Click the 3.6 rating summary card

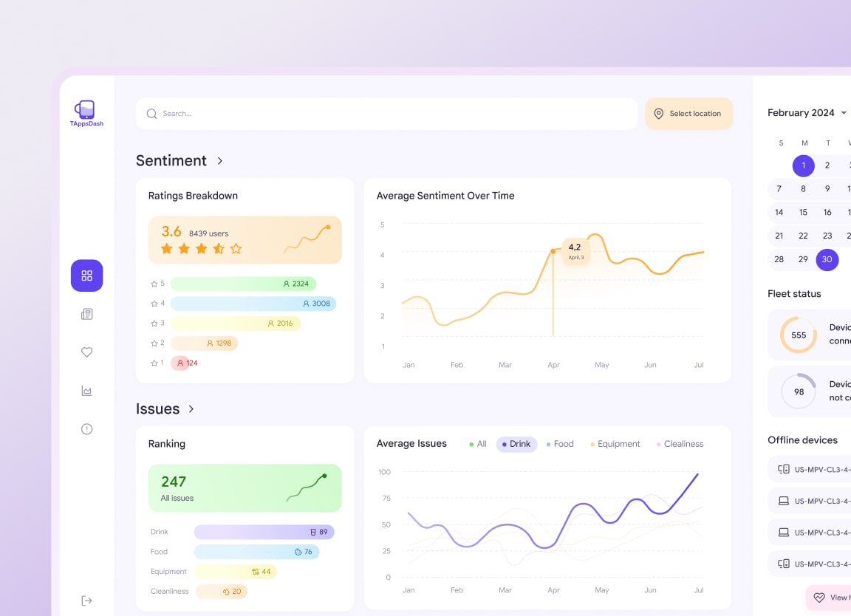pos(245,240)
